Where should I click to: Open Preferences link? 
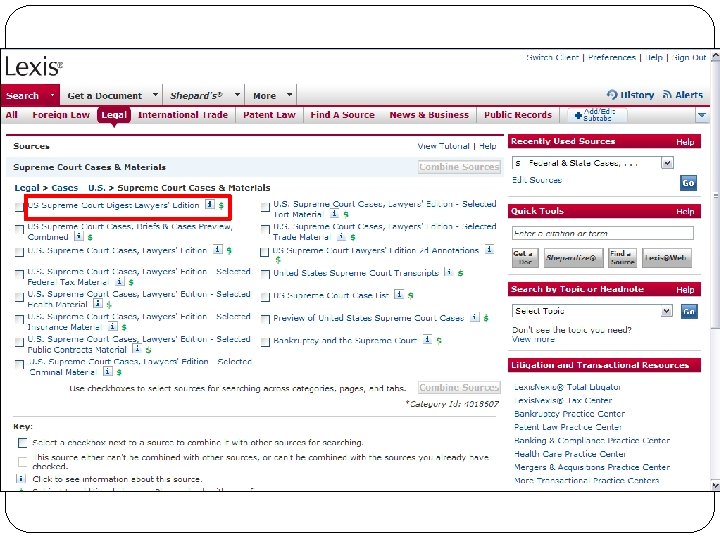612,57
